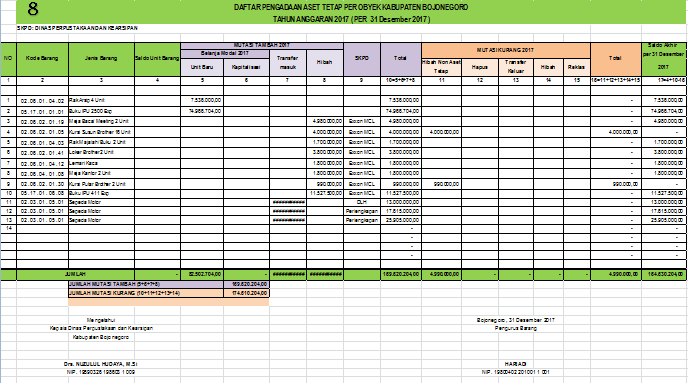Click JUMLAH Saldo Akhir '164.630.204,00'
This screenshot has width=688, height=383.
pos(663,274)
